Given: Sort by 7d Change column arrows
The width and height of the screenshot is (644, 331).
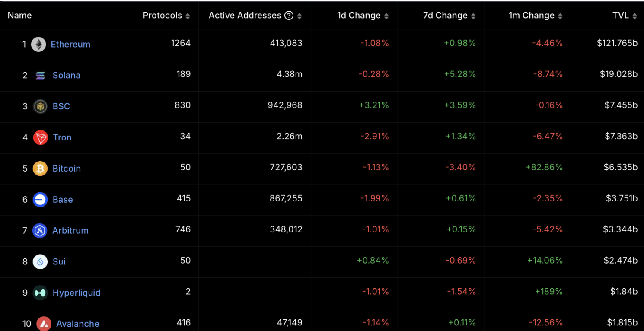Looking at the screenshot, I should [473, 16].
